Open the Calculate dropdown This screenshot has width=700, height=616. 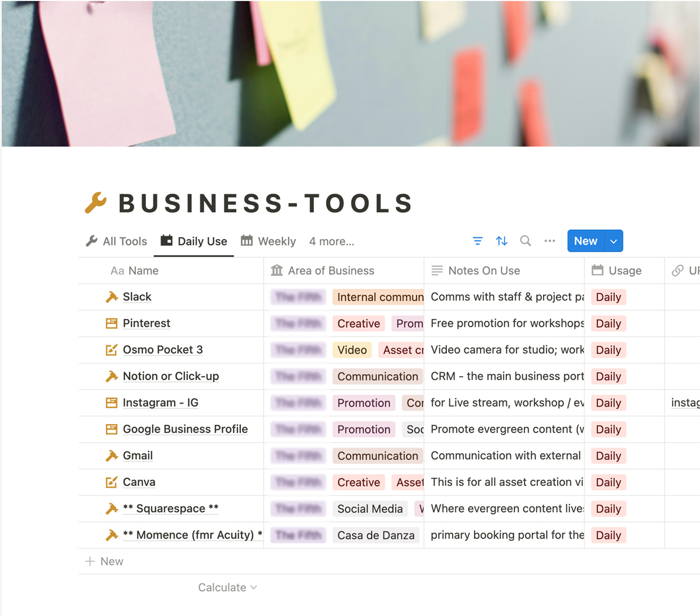(x=227, y=587)
